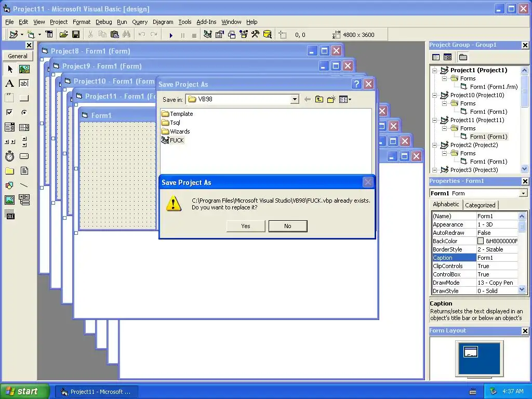The image size is (532, 399).
Task: Click the Open Project toolbar icon
Action: pos(63,34)
